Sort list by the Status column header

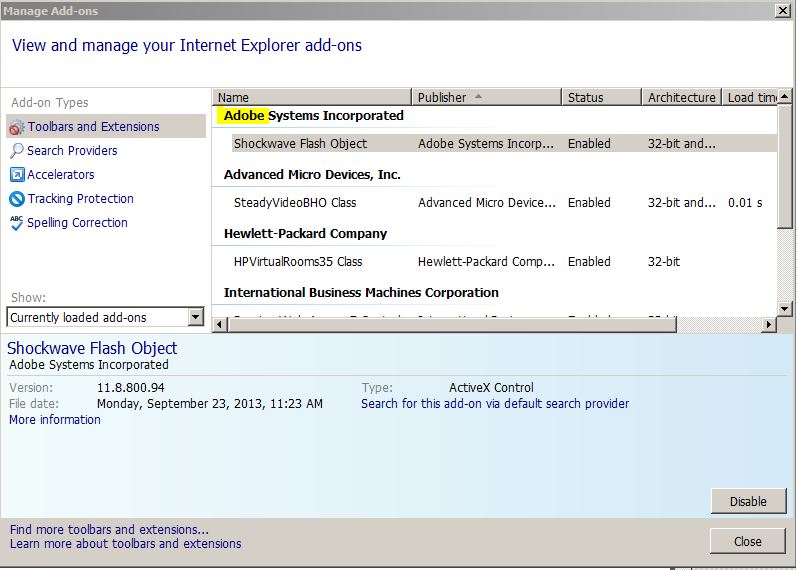pyautogui.click(x=601, y=97)
